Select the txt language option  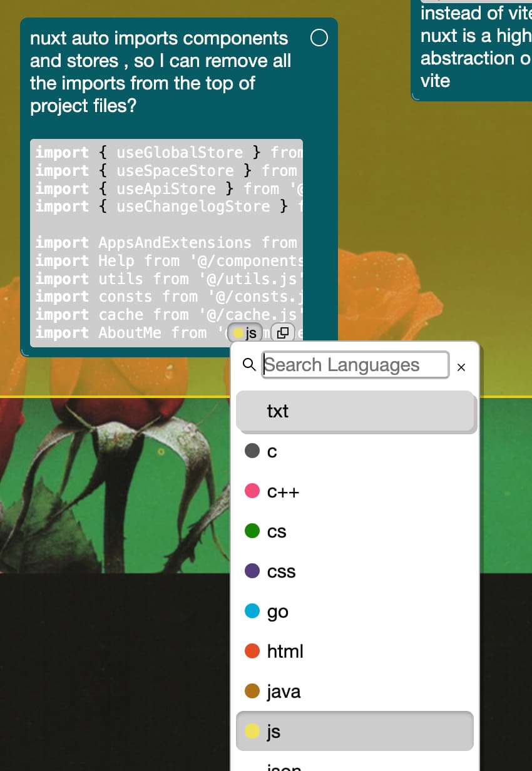tap(355, 411)
